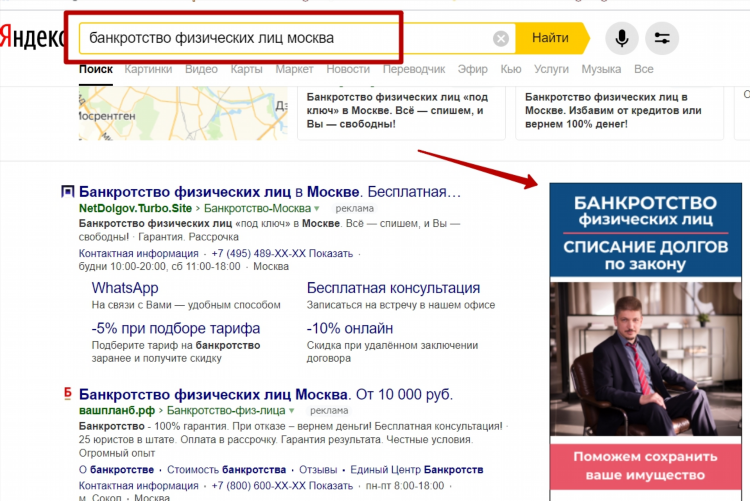Open the Избавим от кредитов ad card
The width and height of the screenshot is (750, 501).
[619, 113]
